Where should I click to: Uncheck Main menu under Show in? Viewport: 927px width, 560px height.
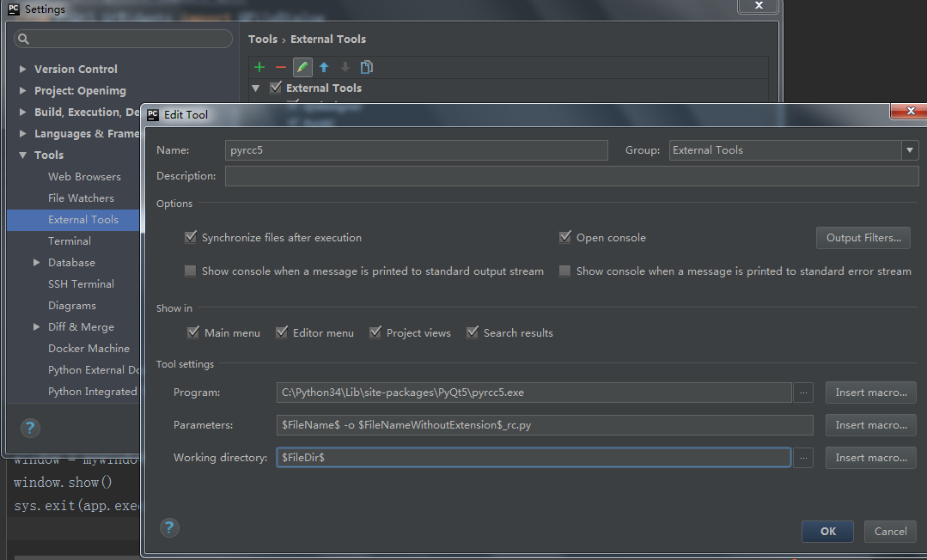[193, 332]
